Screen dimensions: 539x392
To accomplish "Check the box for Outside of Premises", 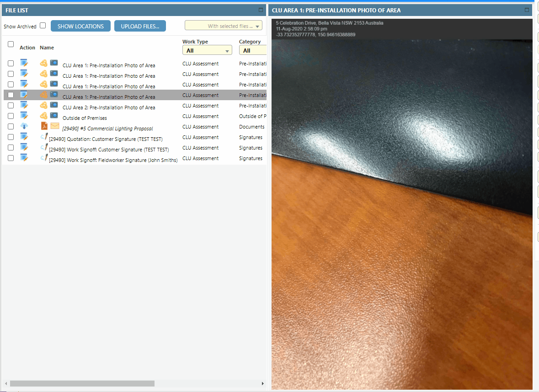I will pos(11,116).
